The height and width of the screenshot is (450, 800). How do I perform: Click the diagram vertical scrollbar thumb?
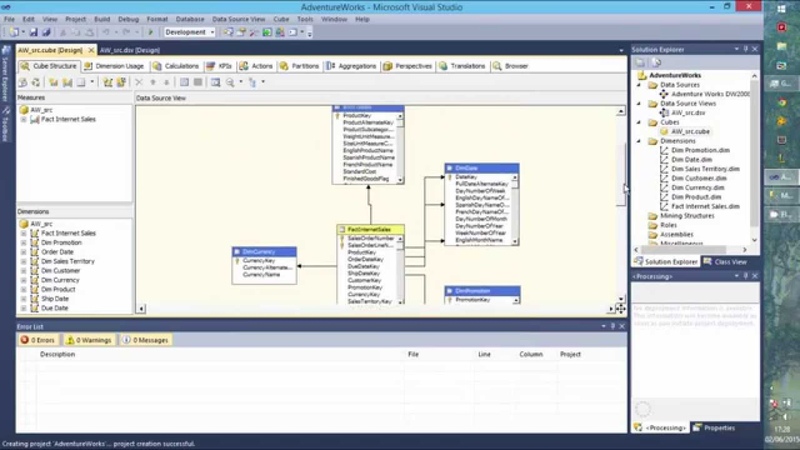620,174
